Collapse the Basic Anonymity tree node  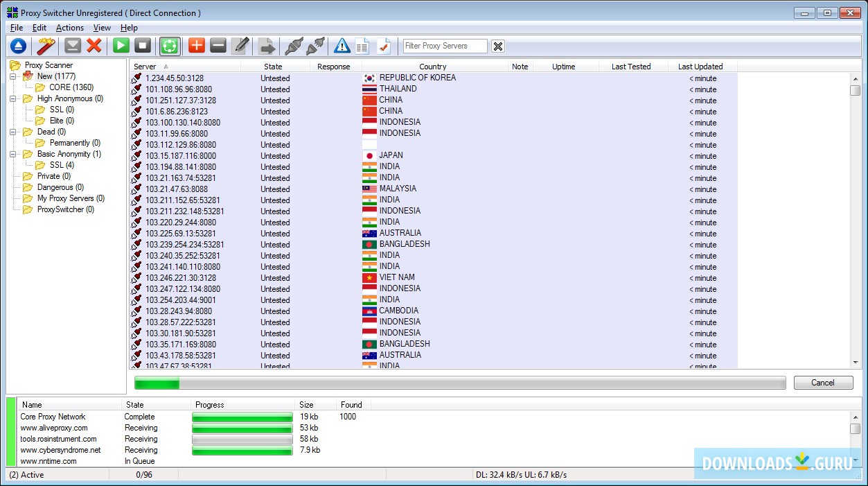pyautogui.click(x=13, y=154)
